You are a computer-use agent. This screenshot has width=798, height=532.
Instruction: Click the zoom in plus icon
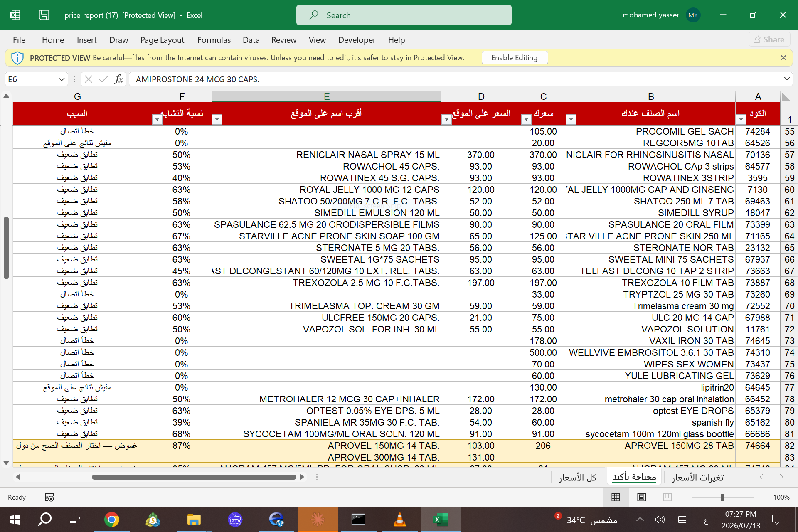click(x=759, y=497)
